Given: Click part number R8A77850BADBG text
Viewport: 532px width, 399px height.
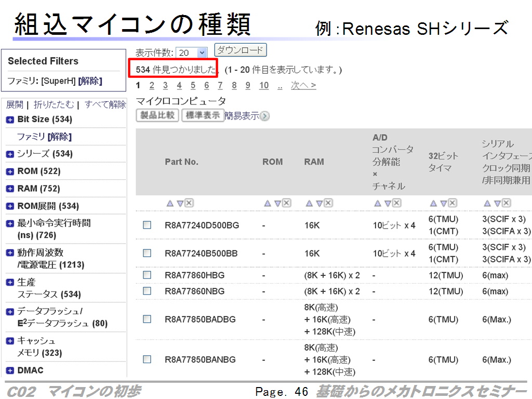Looking at the screenshot, I should point(200,320).
